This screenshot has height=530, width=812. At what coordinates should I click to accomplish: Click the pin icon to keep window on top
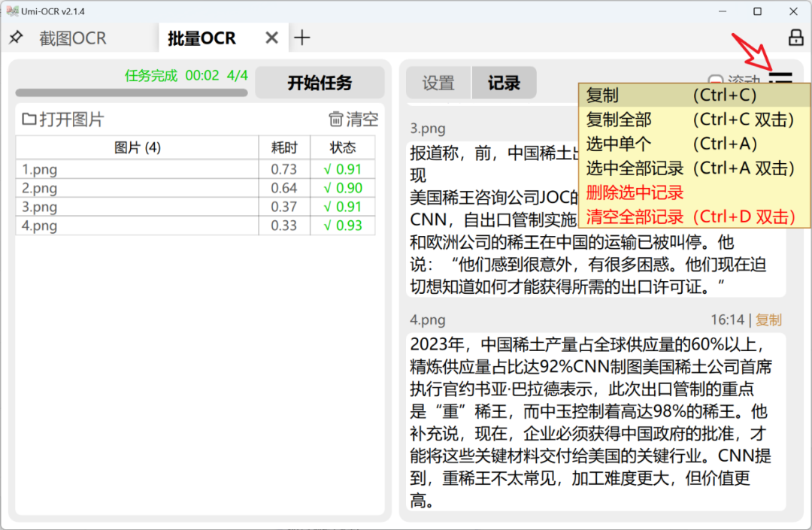coord(17,38)
